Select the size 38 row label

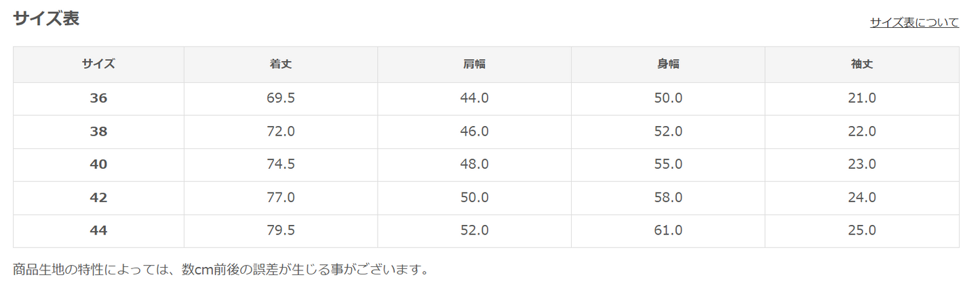point(98,131)
